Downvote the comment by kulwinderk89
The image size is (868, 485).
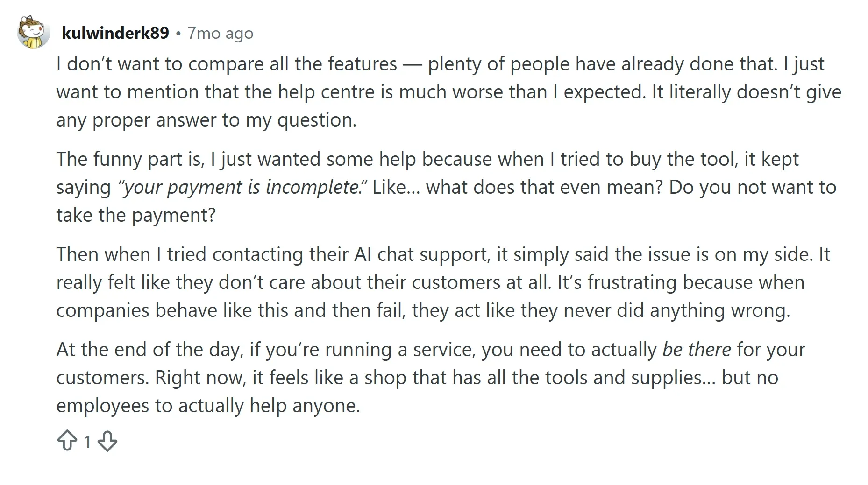point(107,441)
